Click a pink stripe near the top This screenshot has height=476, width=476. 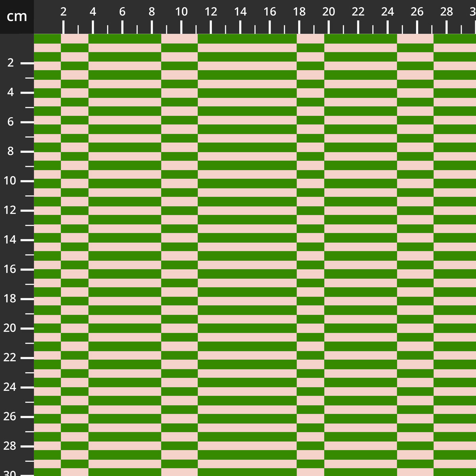point(246,47)
